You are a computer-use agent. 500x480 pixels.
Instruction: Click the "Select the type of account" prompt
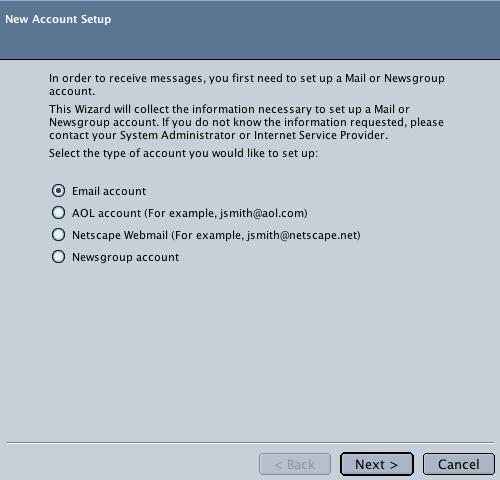(183, 153)
